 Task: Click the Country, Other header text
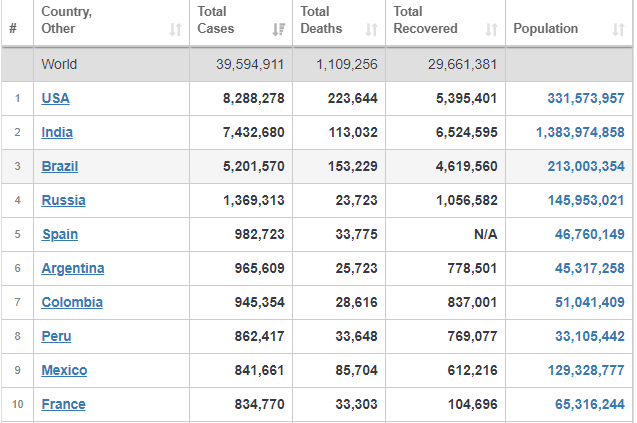pos(67,20)
